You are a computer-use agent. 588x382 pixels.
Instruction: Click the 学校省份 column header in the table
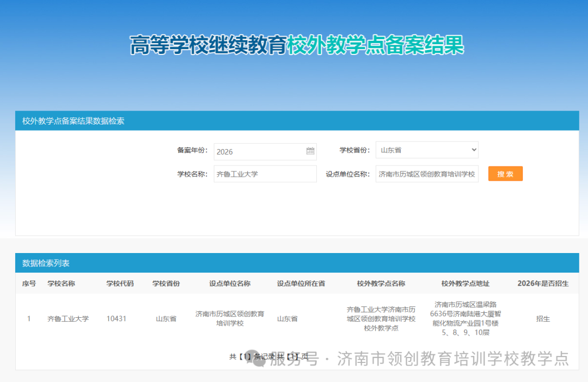coord(166,284)
